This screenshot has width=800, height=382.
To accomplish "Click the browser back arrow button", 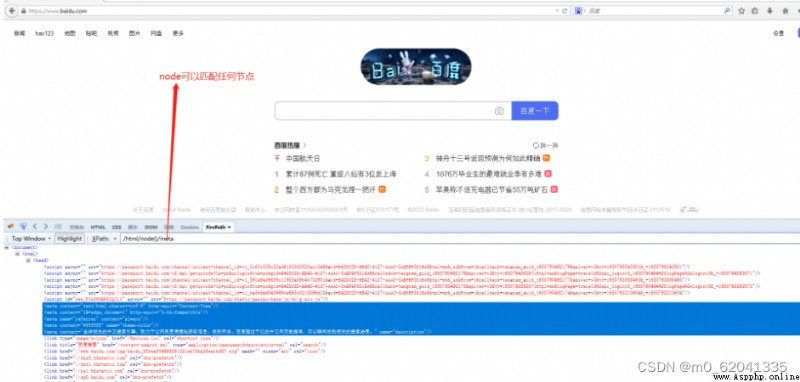I will point(12,10).
